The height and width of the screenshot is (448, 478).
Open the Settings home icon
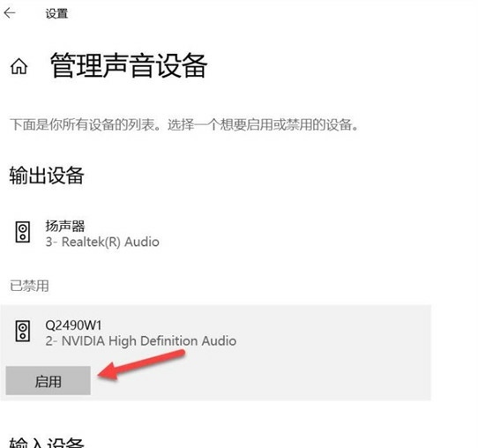(19, 66)
